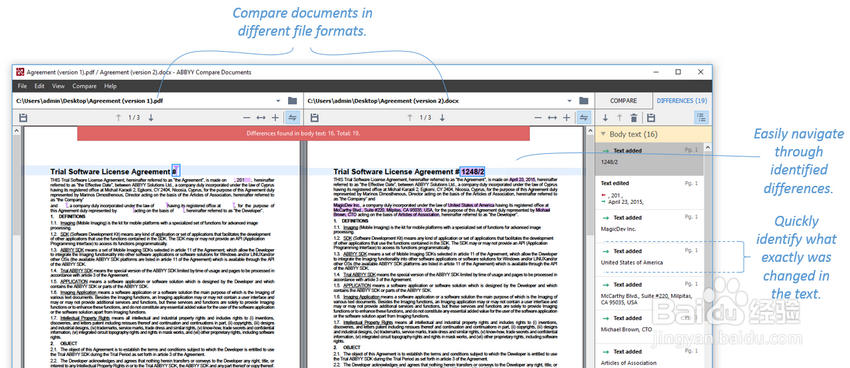Save the differences report
The width and height of the screenshot is (850, 368).
[x=652, y=118]
